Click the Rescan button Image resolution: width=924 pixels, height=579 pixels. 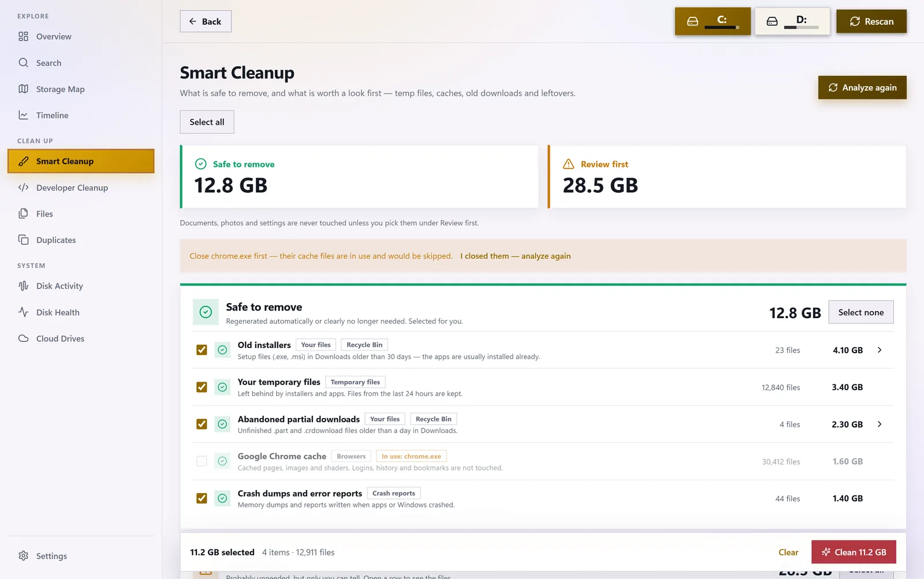[871, 21]
